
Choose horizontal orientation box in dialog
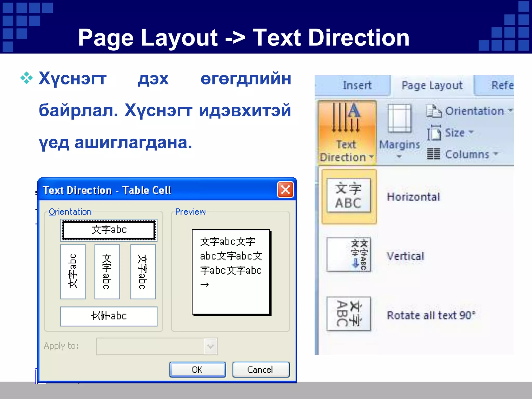(x=109, y=230)
